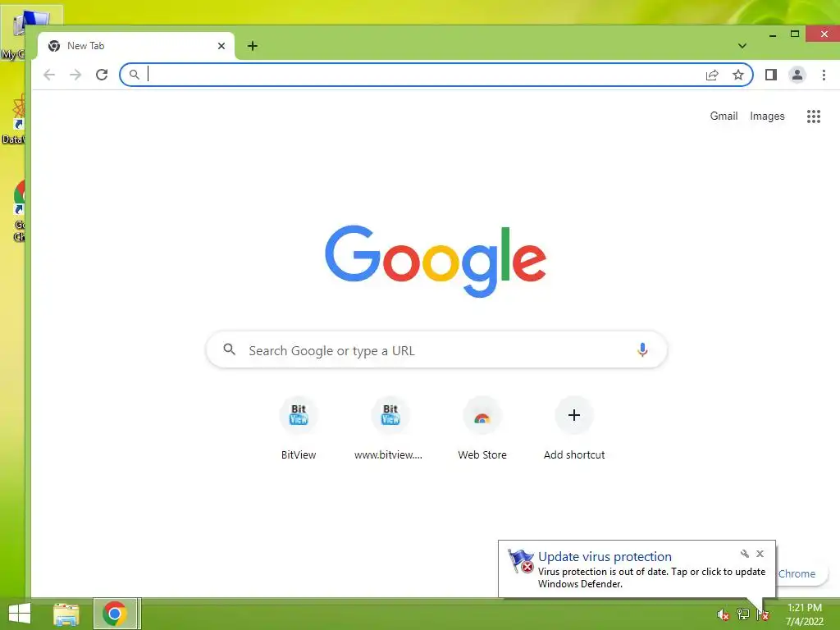The width and height of the screenshot is (840, 630).
Task: Select the New Tab tab
Action: pyautogui.click(x=136, y=46)
